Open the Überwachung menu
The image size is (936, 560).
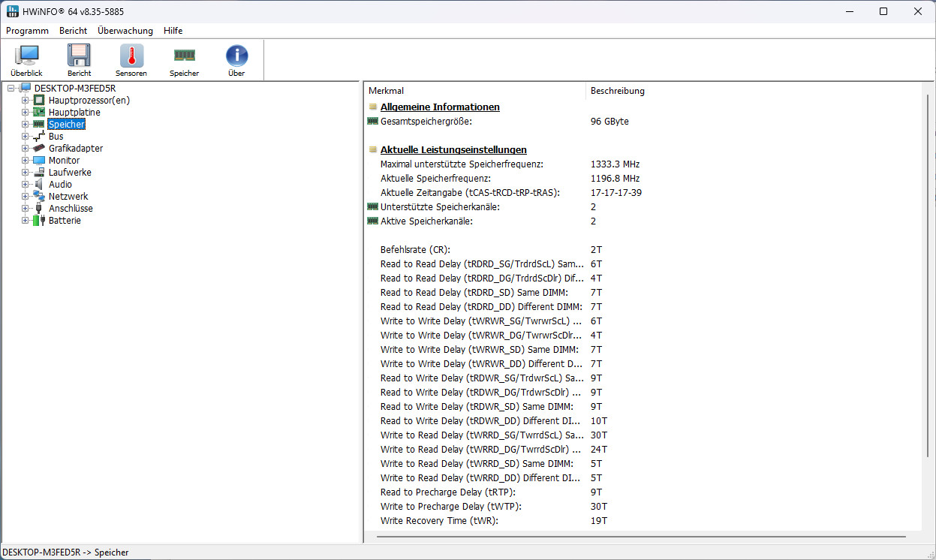click(125, 31)
